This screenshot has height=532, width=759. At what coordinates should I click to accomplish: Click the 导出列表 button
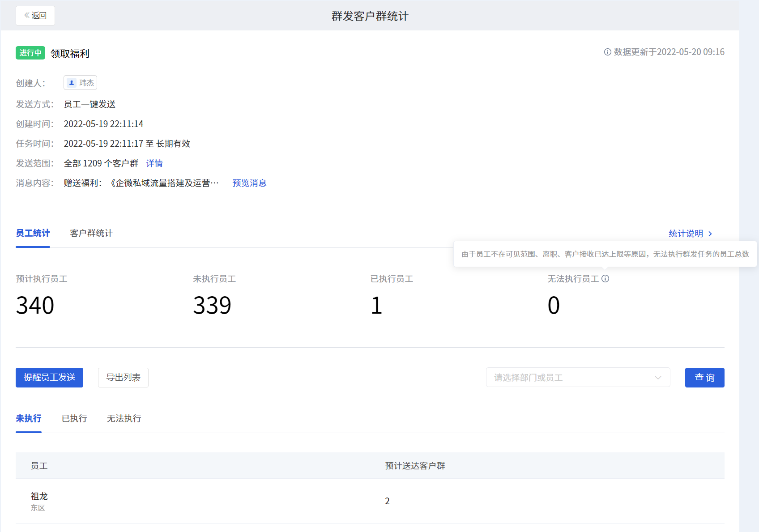123,378
